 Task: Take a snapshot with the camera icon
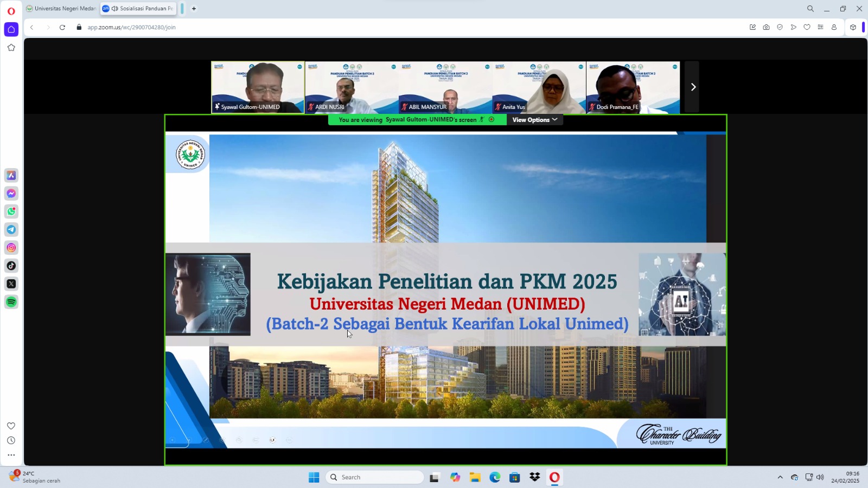(766, 27)
